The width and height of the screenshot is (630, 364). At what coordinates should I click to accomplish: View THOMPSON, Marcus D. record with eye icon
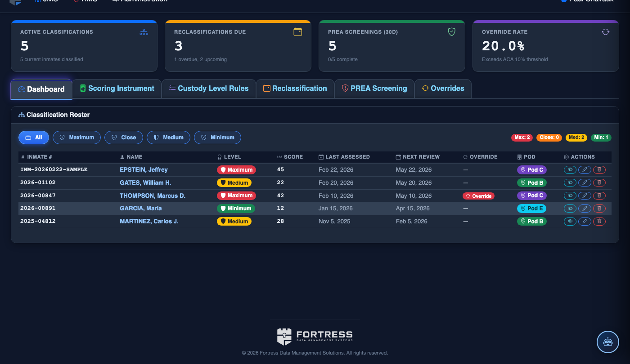pos(570,196)
